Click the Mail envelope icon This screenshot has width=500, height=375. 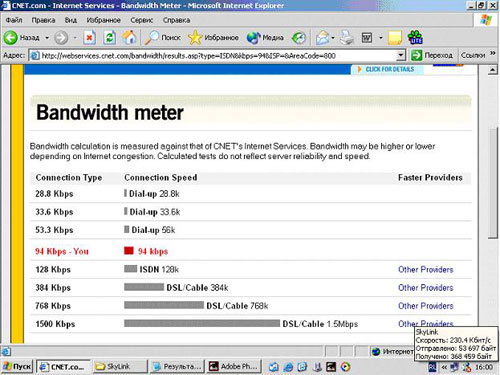pyautogui.click(x=322, y=38)
